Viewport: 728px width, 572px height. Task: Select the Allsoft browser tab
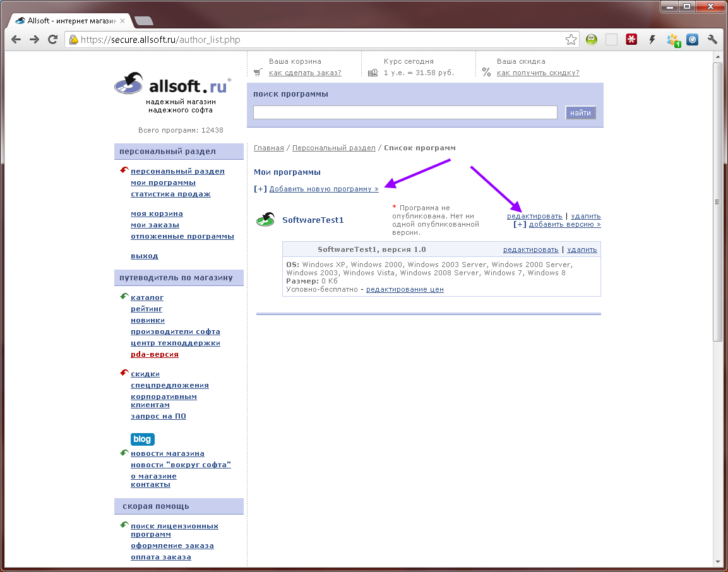[71, 21]
